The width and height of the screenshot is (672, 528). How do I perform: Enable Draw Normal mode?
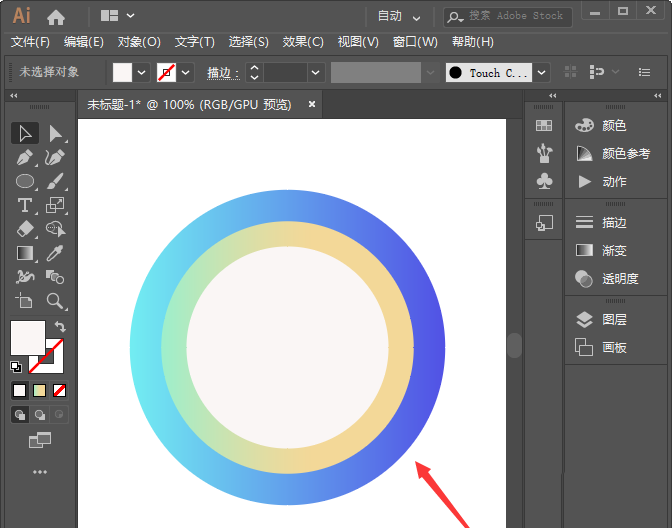[x=20, y=414]
